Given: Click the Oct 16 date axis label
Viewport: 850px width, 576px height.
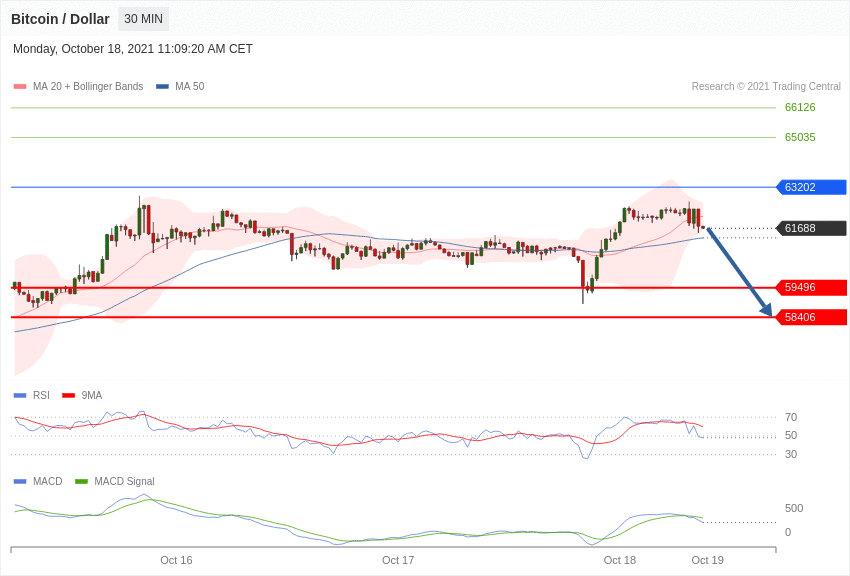Looking at the screenshot, I should point(176,560).
